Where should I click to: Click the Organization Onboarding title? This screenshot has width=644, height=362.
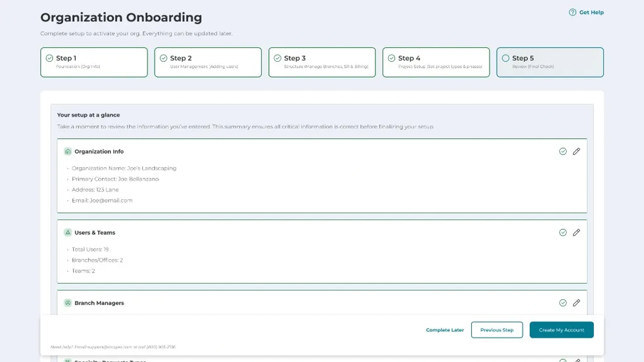coord(121,18)
